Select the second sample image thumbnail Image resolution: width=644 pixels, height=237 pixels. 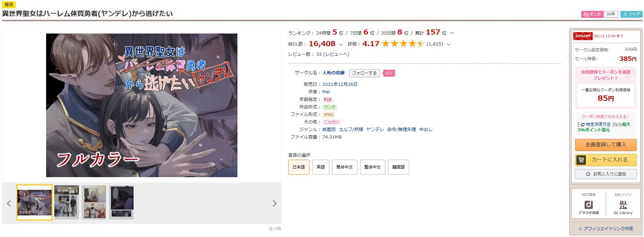(x=67, y=202)
